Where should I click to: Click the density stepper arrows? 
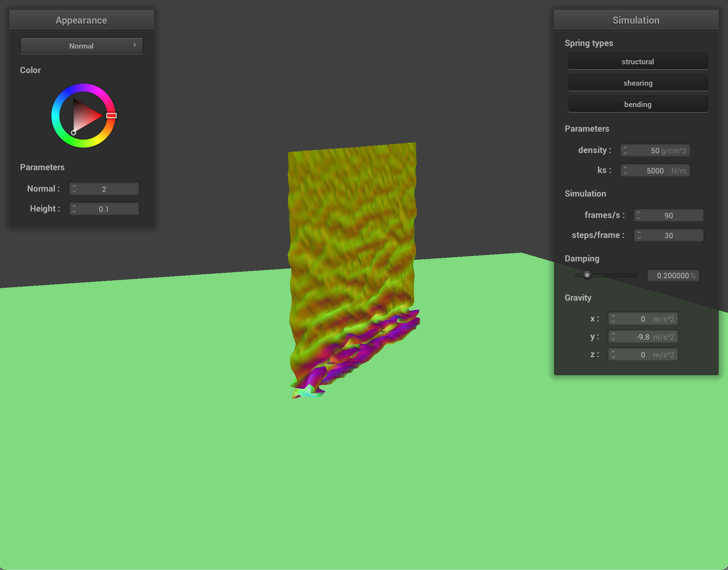625,150
